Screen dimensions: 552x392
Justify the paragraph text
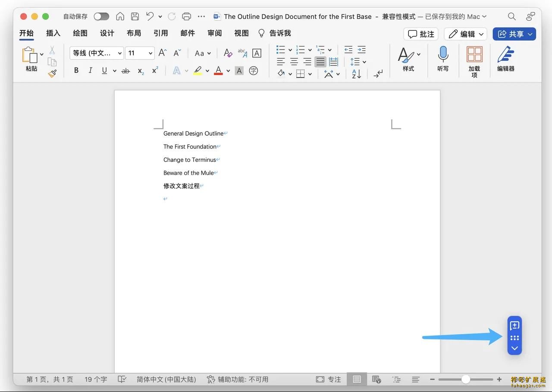click(x=320, y=62)
